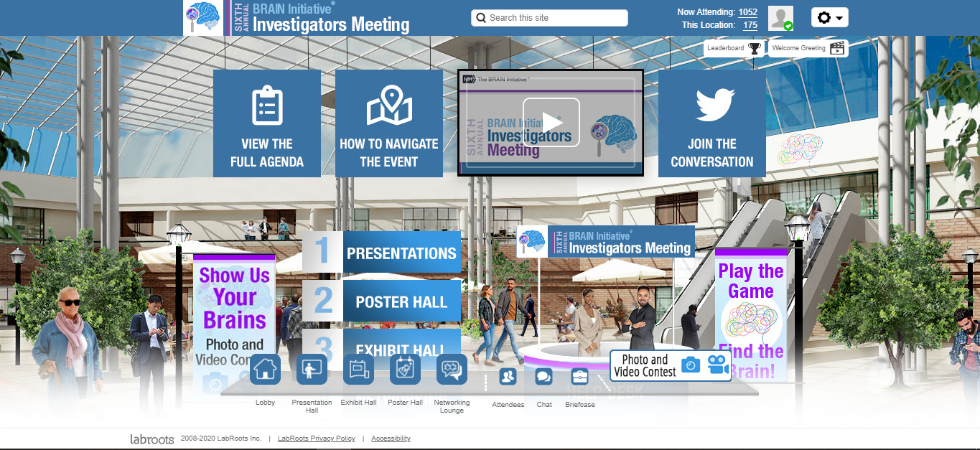Click the Leaderboard label text
The width and height of the screenshot is (980, 450).
tap(725, 48)
